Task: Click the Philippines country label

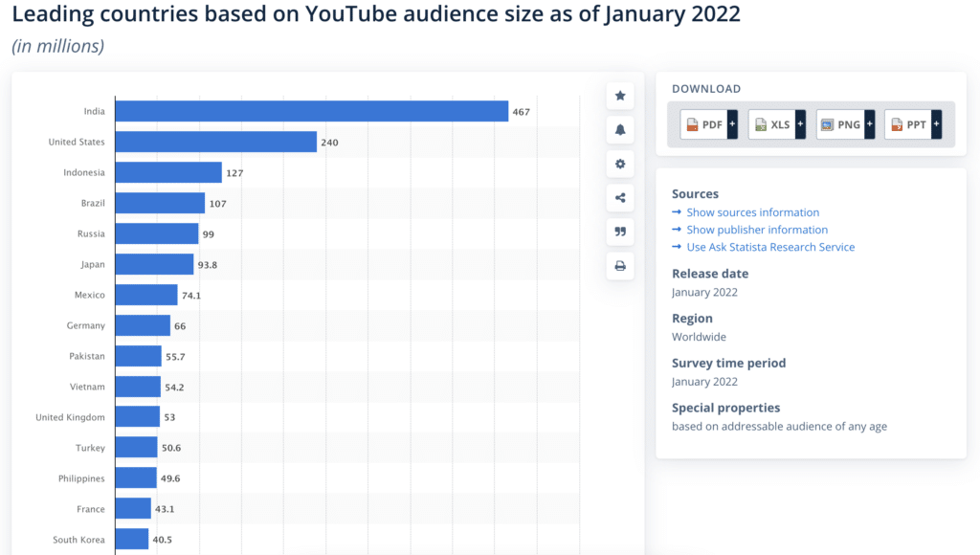Action: click(x=81, y=478)
